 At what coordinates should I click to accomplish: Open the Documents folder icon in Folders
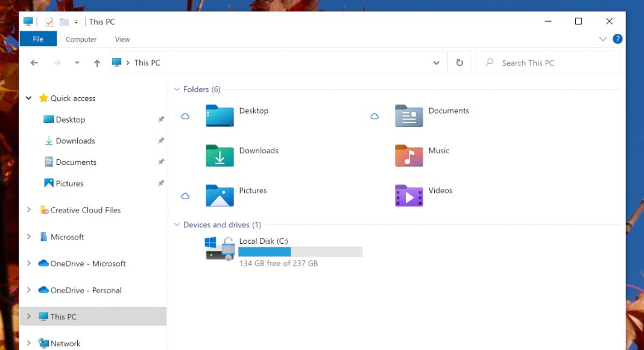(409, 115)
